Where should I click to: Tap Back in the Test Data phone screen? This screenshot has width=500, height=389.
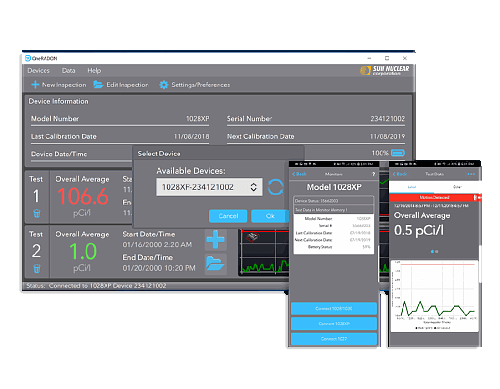(400, 174)
